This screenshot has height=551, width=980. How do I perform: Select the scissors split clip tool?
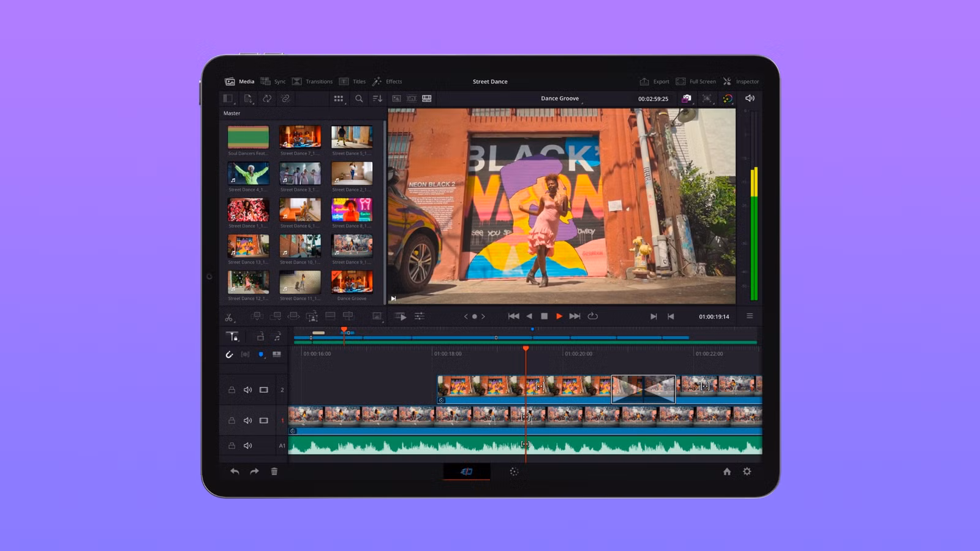coord(228,316)
